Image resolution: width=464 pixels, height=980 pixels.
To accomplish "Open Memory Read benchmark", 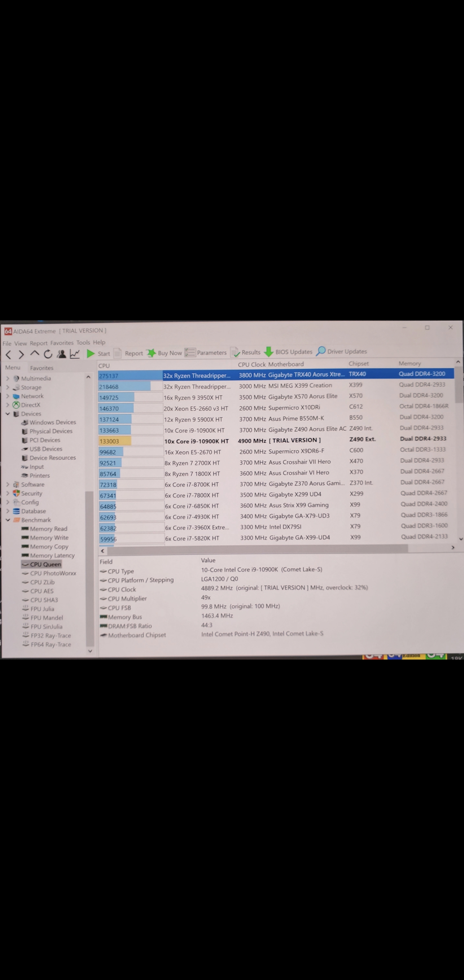I will coord(44,529).
